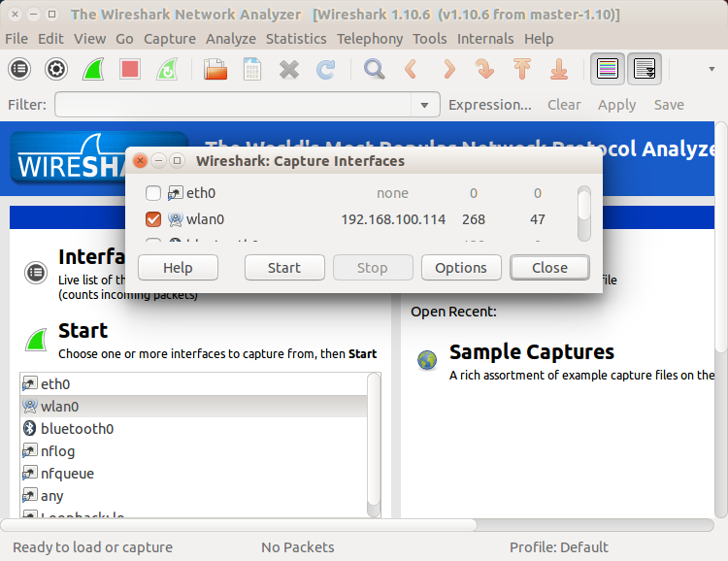Apply the display filter
This screenshot has height=561, width=728.
click(616, 105)
